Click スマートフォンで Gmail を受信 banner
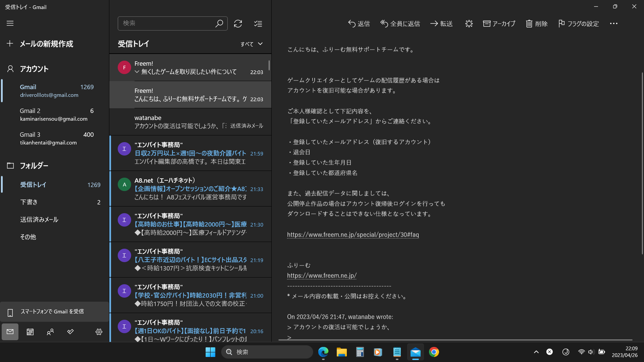 tap(54, 312)
